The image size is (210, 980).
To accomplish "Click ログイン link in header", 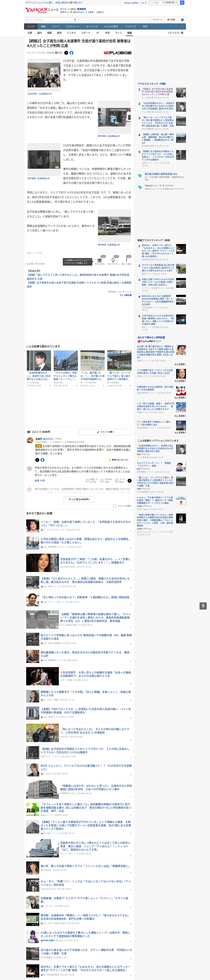I will tap(64, 12).
